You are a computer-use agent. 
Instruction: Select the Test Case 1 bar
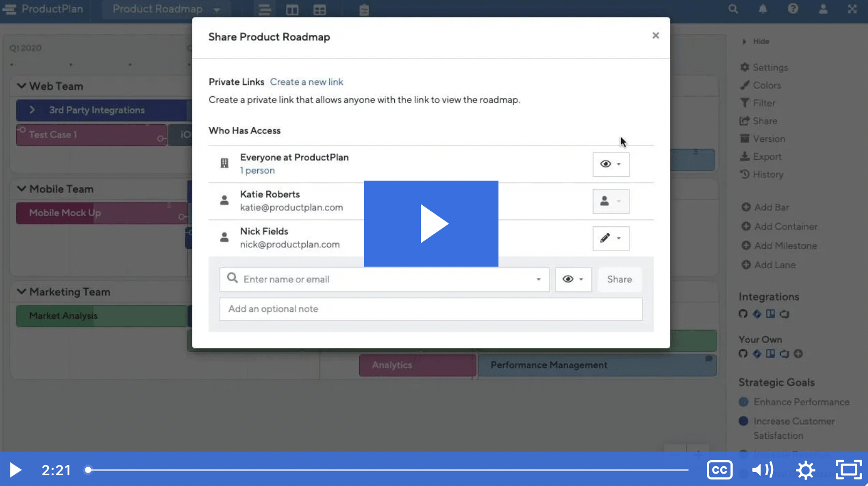(91, 135)
